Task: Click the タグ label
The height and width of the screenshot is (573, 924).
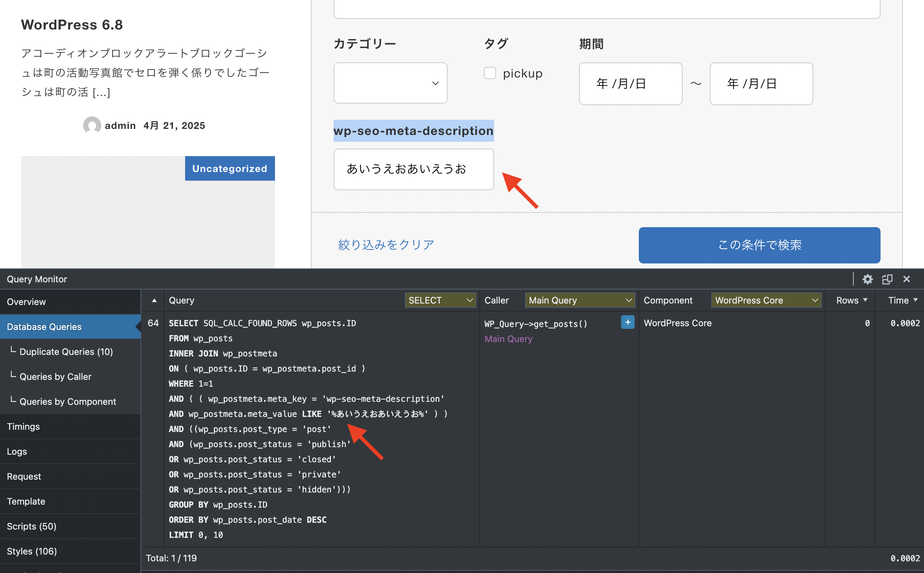Action: click(496, 44)
